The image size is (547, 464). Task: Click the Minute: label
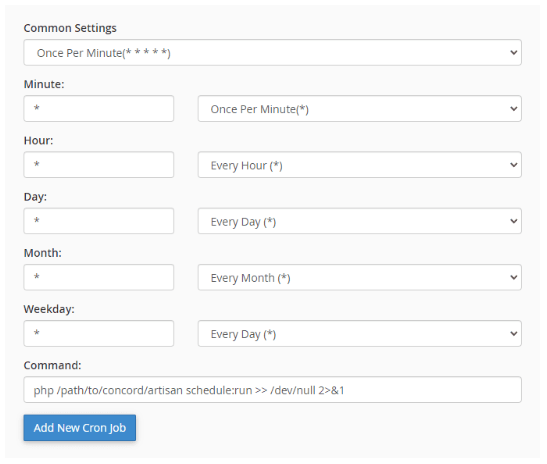(44, 84)
